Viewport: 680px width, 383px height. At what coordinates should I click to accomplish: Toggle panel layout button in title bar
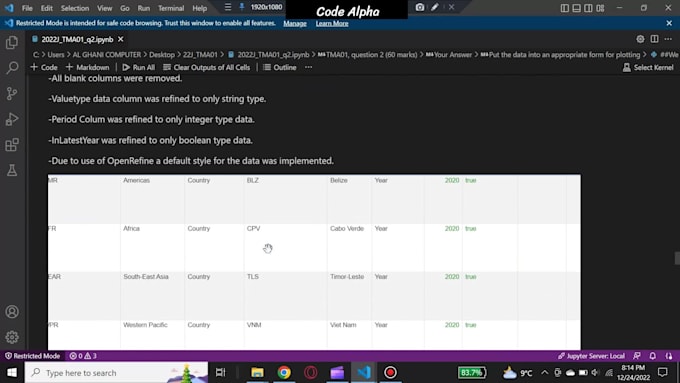pyautogui.click(x=576, y=8)
